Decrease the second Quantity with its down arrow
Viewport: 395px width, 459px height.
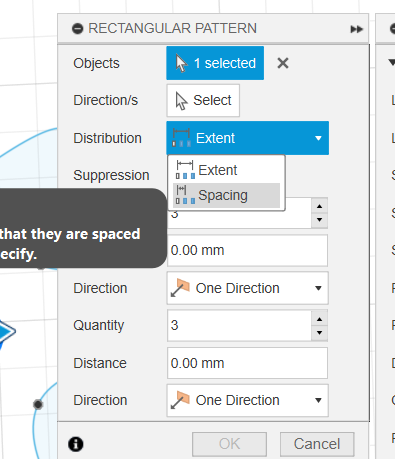click(x=319, y=333)
